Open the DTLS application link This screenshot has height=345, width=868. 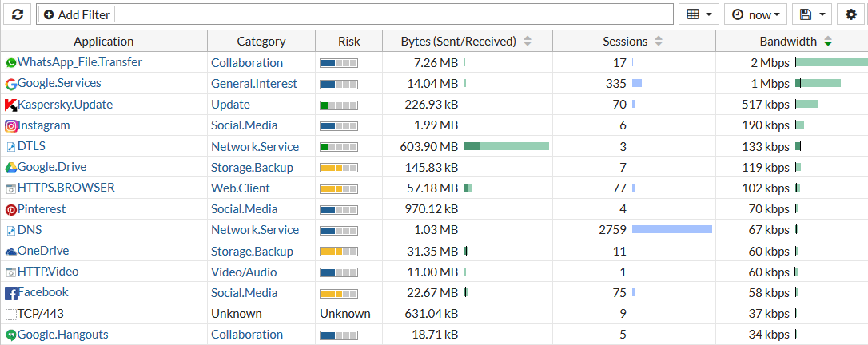pos(31,146)
